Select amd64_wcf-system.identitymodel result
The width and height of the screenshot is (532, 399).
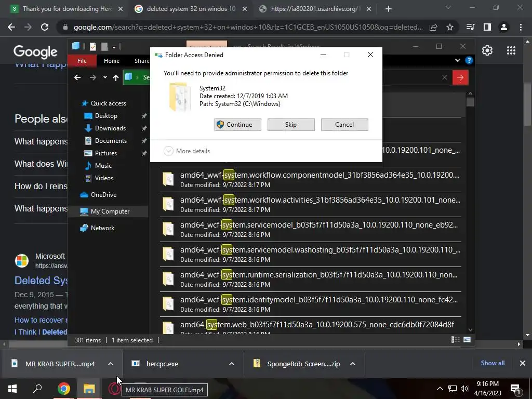pos(311,304)
